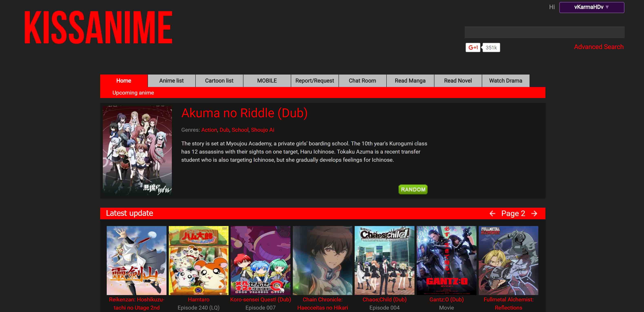Open the Reikenzan: Hoshikuzu-tachi no Utage title link

[x=137, y=303]
